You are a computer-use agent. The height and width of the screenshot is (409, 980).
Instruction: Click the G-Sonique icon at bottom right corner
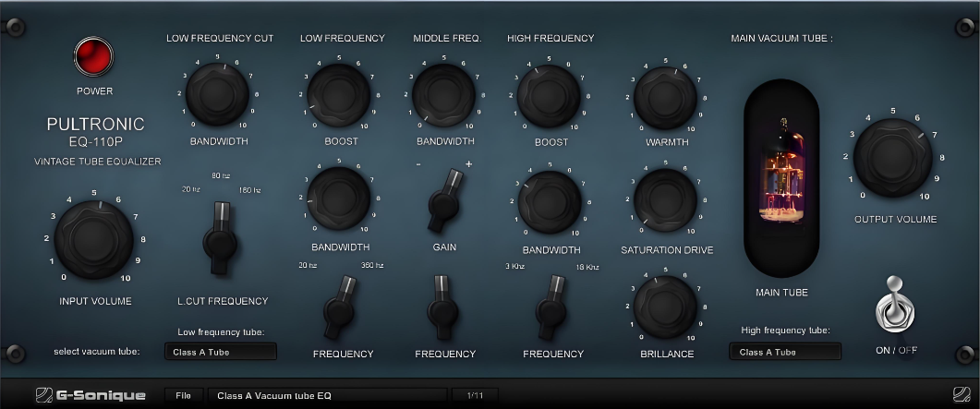pyautogui.click(x=962, y=394)
